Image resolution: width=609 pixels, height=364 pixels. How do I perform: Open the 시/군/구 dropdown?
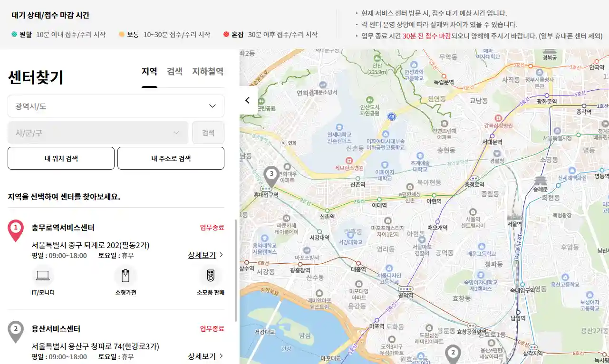97,133
